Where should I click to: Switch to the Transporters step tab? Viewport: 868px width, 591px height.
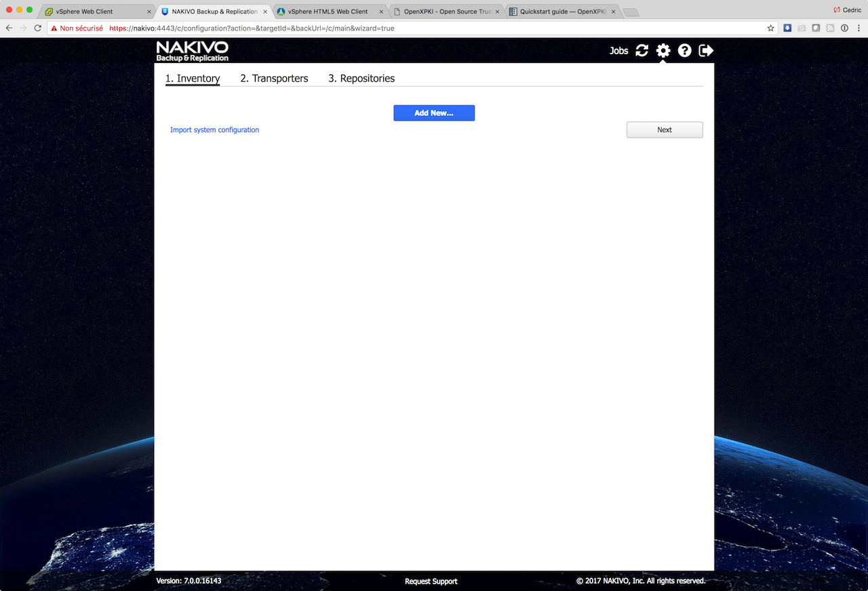coord(274,79)
